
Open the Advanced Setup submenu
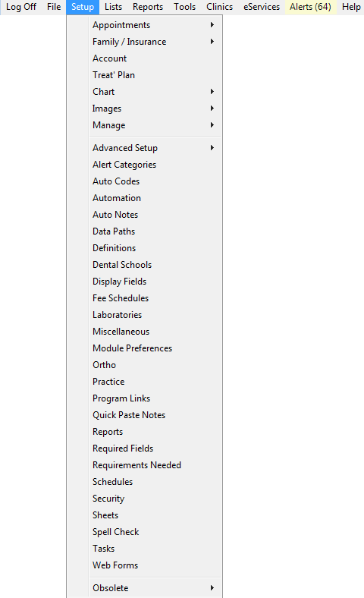[144, 148]
